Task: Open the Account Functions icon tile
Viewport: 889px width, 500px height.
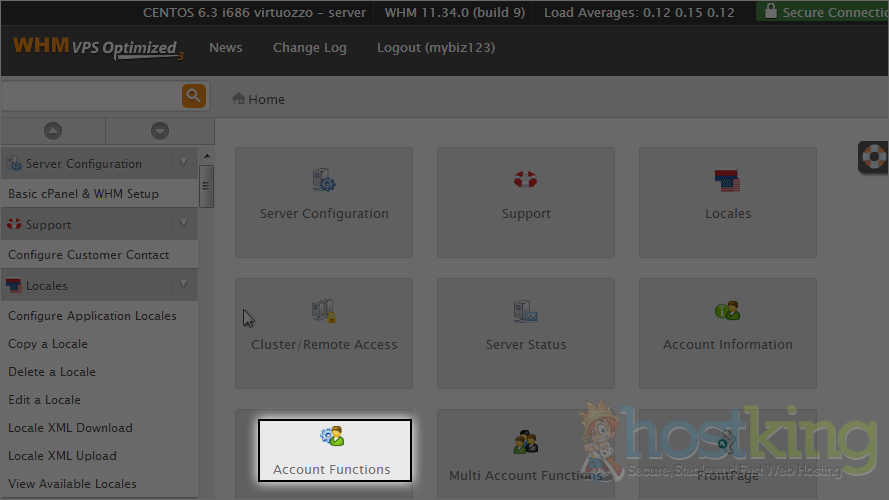Action: click(334, 451)
